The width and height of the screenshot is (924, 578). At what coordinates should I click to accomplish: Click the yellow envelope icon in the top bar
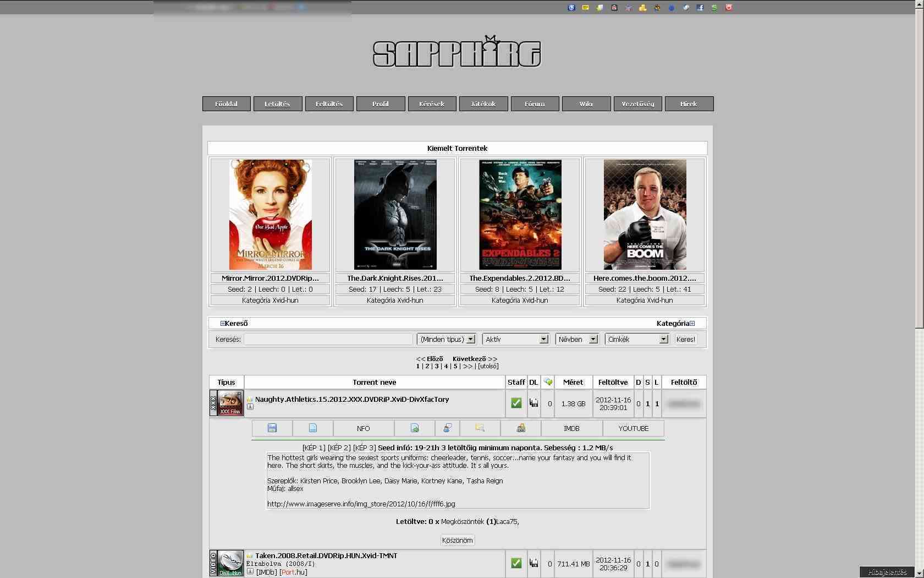(x=586, y=8)
